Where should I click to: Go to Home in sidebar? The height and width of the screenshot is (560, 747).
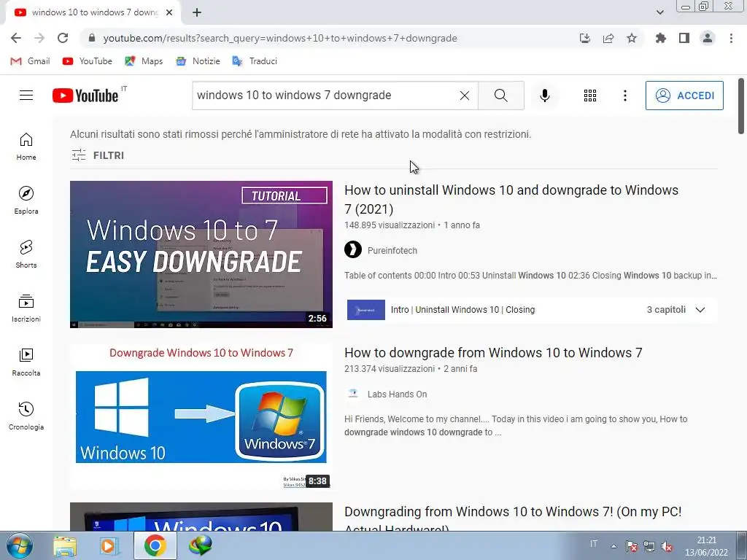coord(26,147)
